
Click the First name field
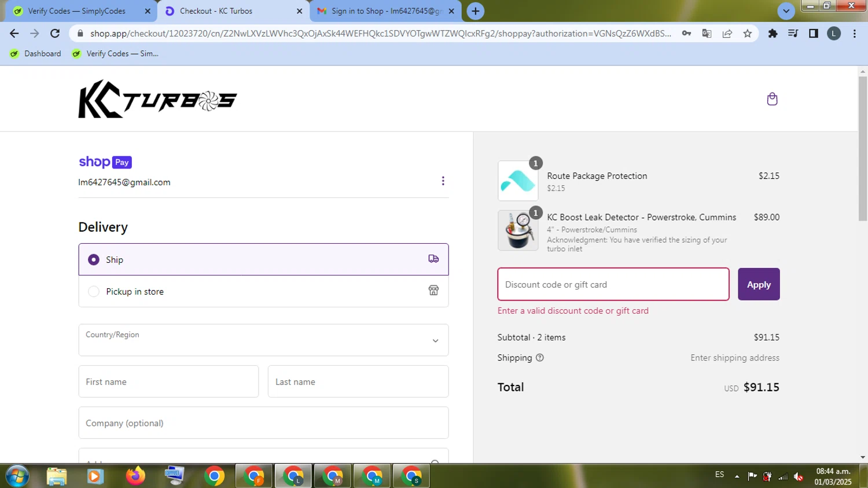168,381
